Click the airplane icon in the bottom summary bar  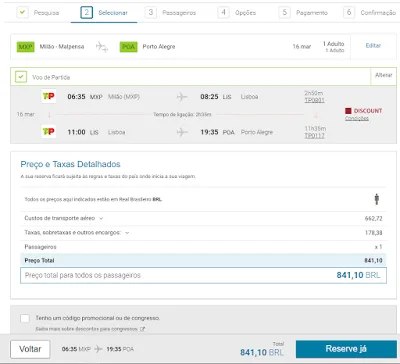point(98,349)
